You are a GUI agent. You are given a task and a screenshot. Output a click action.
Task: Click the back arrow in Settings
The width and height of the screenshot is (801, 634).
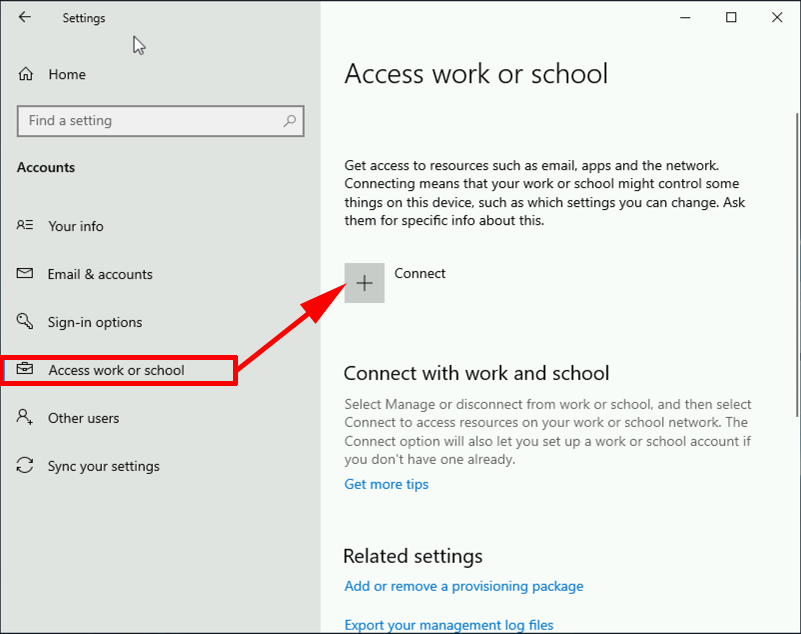point(25,17)
